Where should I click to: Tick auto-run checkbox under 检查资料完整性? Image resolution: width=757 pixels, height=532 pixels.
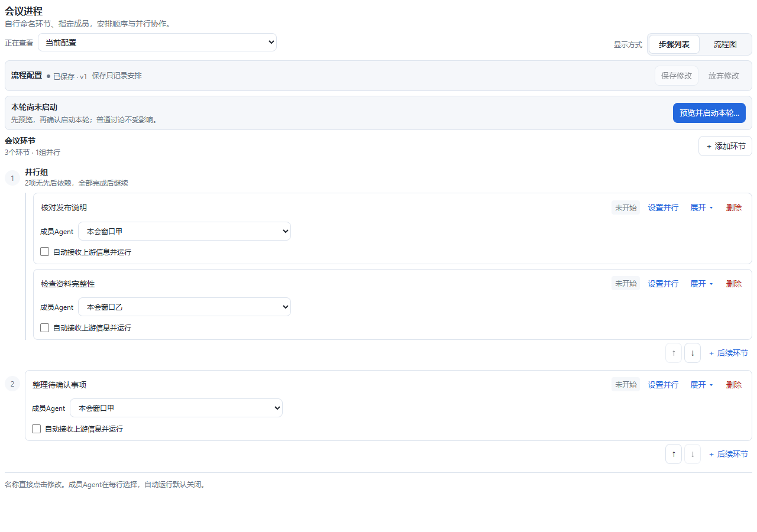(45, 327)
